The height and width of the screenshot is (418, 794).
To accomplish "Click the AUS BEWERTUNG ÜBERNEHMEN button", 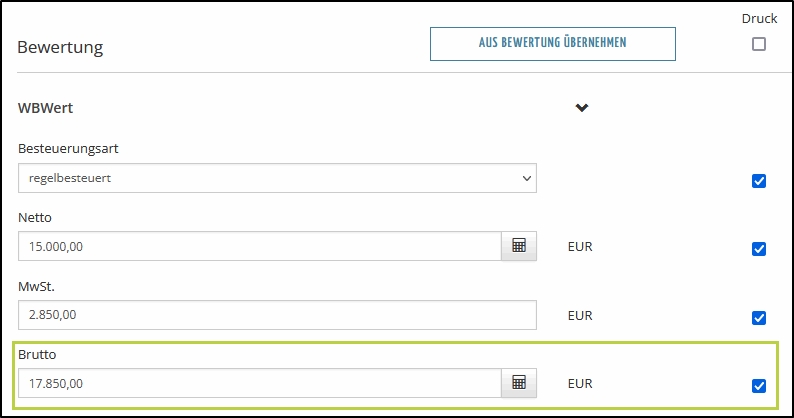I will point(552,43).
